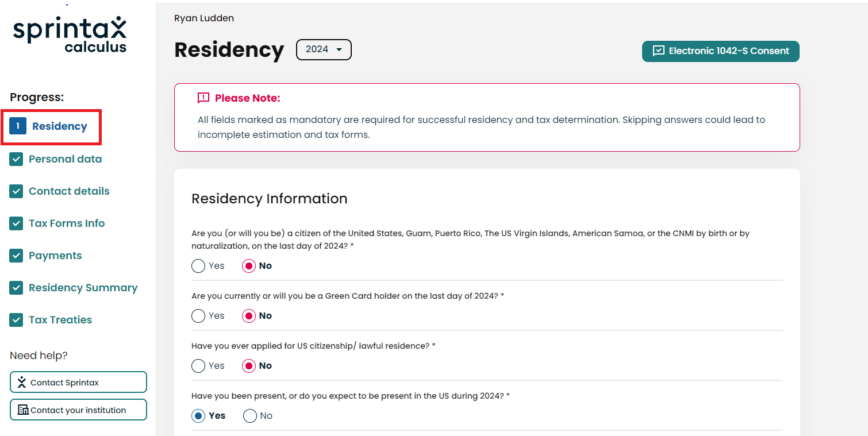Click the Residency step number icon

18,126
